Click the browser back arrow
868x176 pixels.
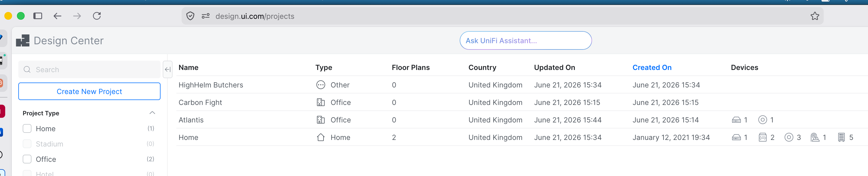pyautogui.click(x=57, y=16)
